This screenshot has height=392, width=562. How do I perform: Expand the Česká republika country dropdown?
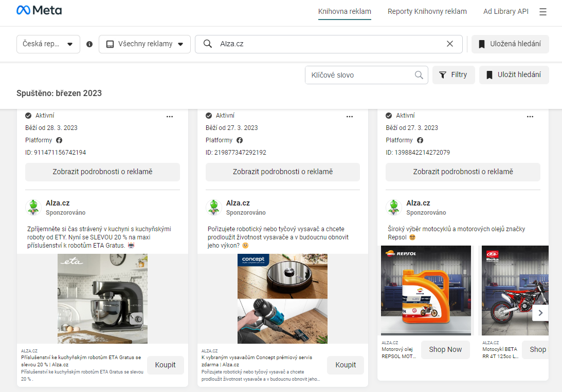[48, 44]
